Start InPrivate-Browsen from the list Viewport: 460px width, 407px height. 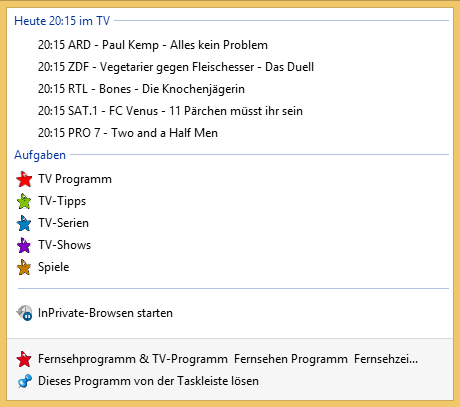(230, 313)
